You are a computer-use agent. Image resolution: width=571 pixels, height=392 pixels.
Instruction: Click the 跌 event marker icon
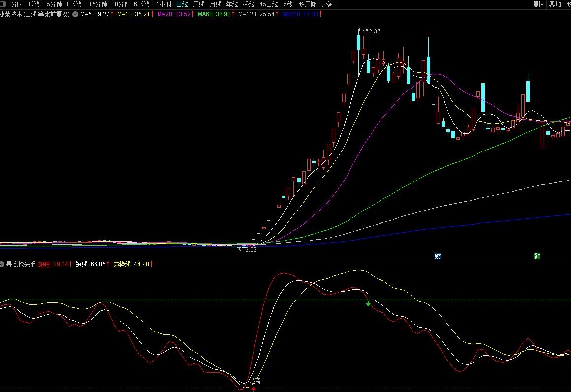point(538,256)
